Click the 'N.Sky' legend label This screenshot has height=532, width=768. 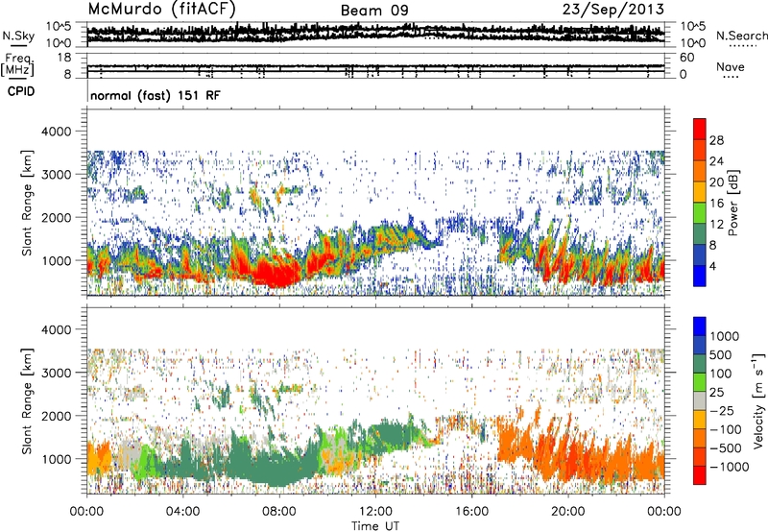click(18, 36)
